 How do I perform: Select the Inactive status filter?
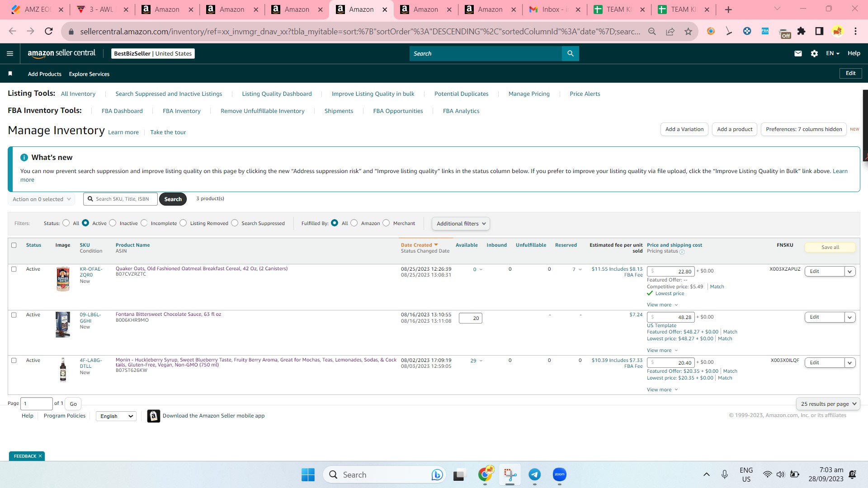(113, 223)
